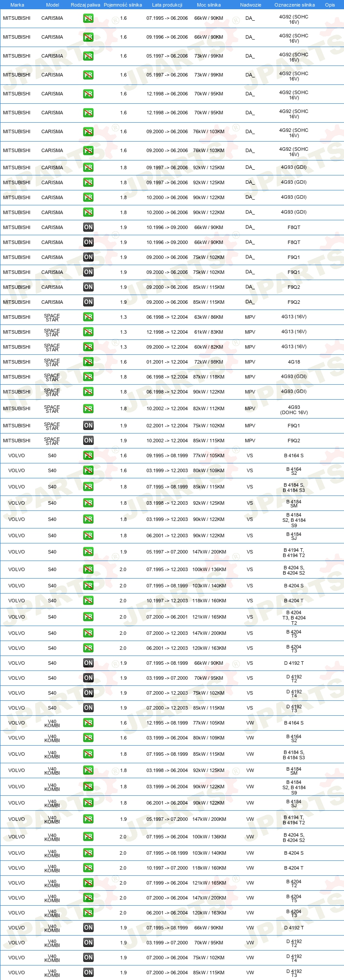Click petrol icon for Space Star 60kW / 82KM

(88, 347)
